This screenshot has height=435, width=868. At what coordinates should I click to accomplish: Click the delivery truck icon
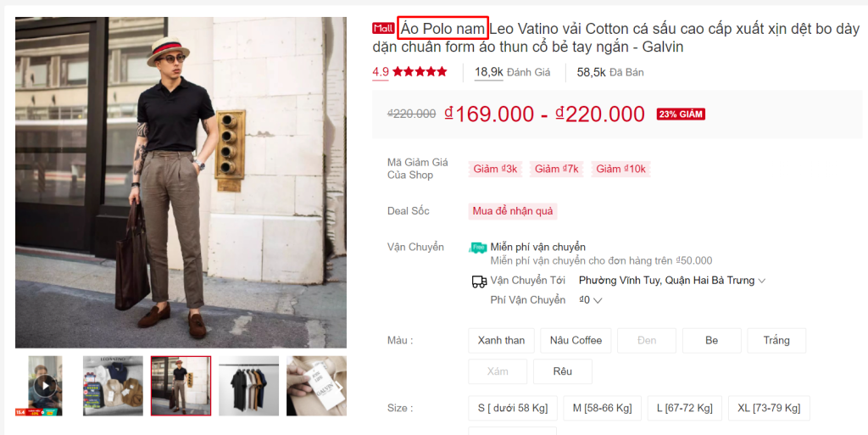click(x=478, y=281)
